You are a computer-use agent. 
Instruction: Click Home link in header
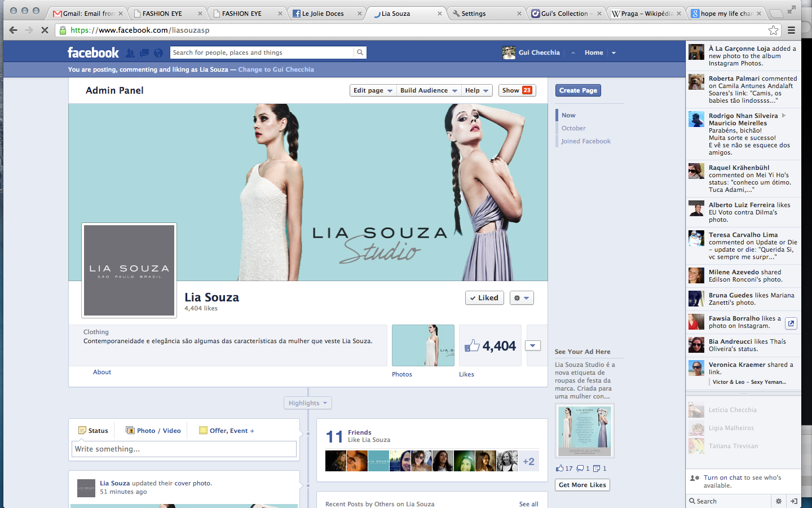point(594,52)
